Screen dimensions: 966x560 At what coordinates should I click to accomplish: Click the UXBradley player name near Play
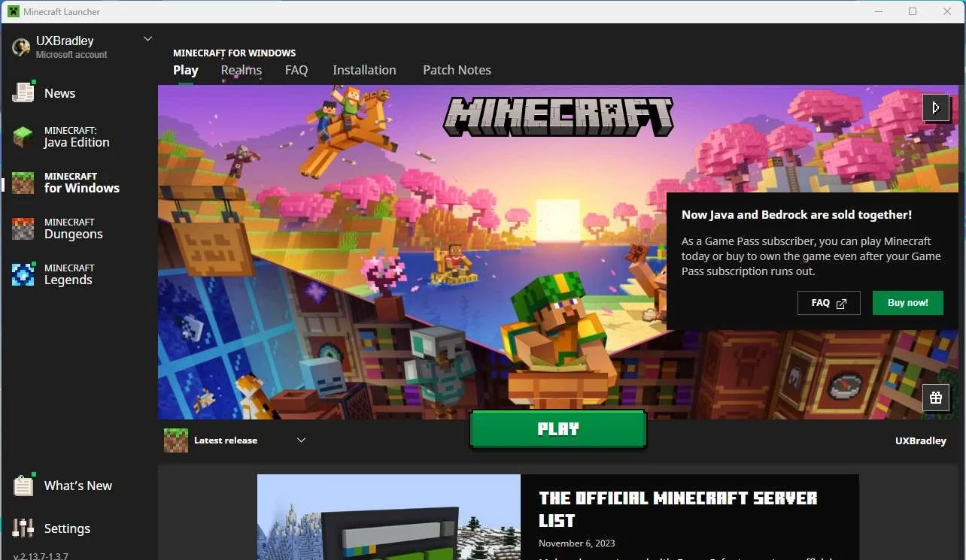921,440
